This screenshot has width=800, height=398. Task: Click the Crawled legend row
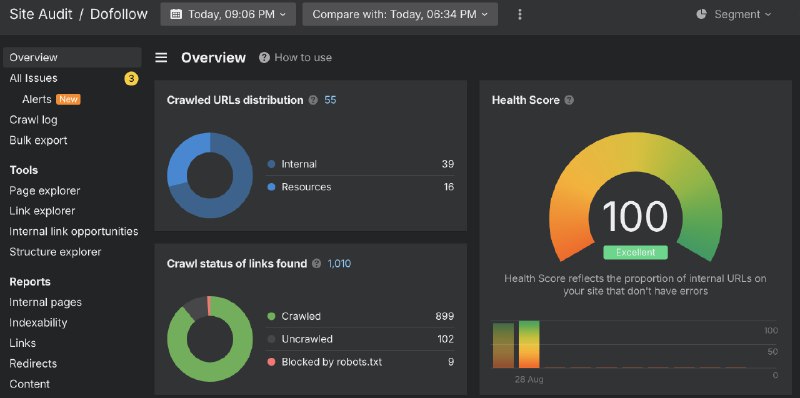[360, 316]
